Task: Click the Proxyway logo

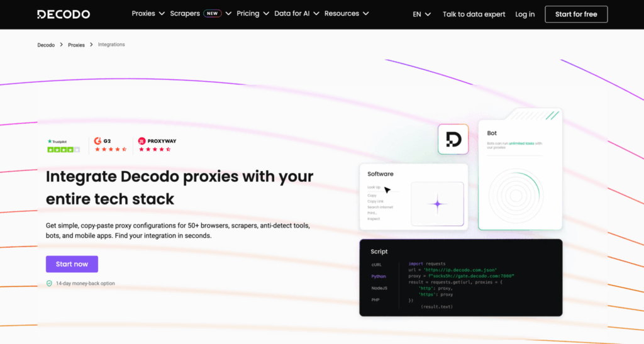Action: pos(157,141)
